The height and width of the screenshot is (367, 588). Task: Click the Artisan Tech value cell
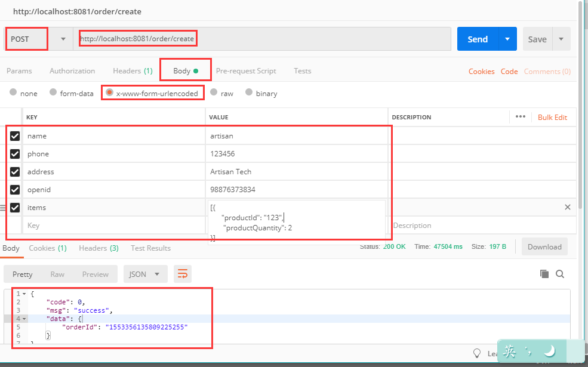(297, 172)
